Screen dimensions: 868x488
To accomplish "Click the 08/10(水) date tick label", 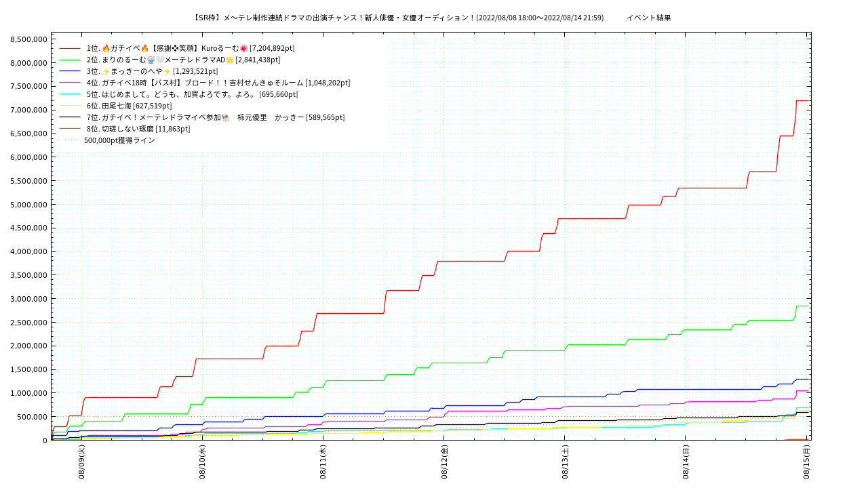I will pos(202,462).
